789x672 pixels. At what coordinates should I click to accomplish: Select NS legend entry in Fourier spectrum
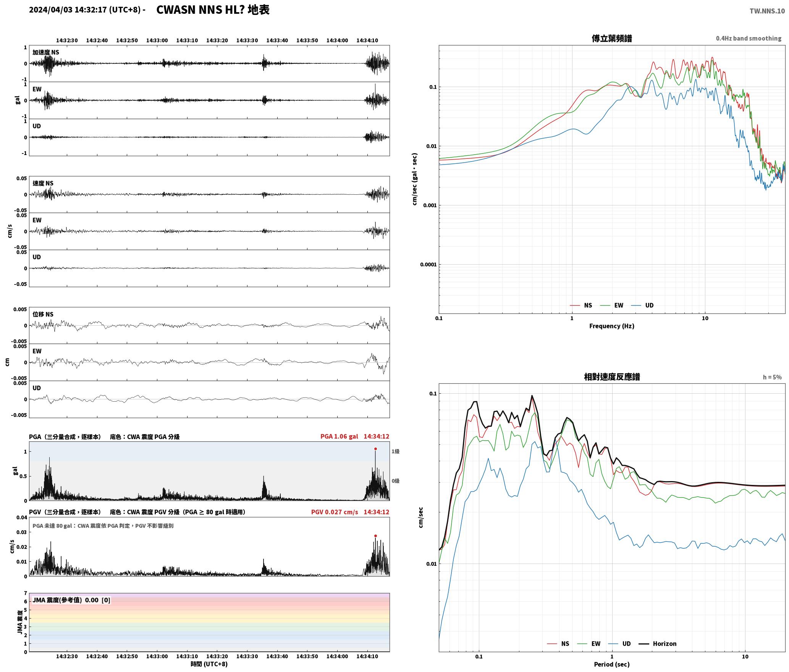pyautogui.click(x=581, y=305)
